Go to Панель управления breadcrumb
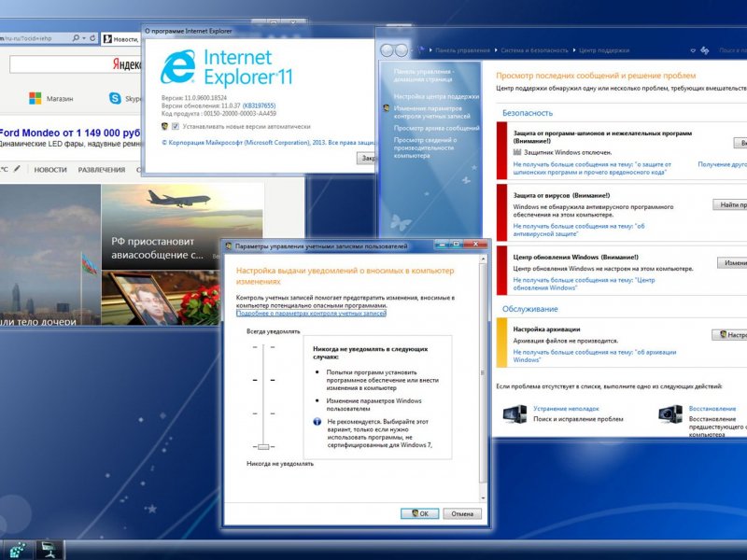The width and height of the screenshot is (747, 560). (x=462, y=50)
